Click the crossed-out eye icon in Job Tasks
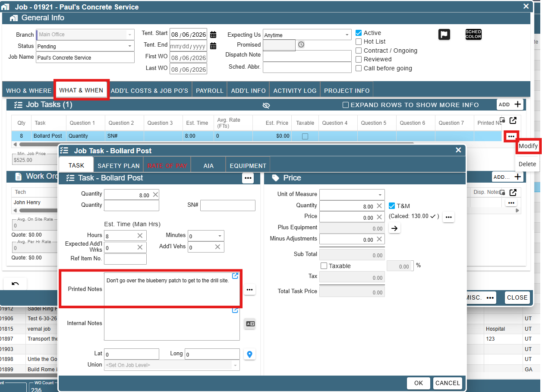The image size is (542, 392). coord(266,105)
